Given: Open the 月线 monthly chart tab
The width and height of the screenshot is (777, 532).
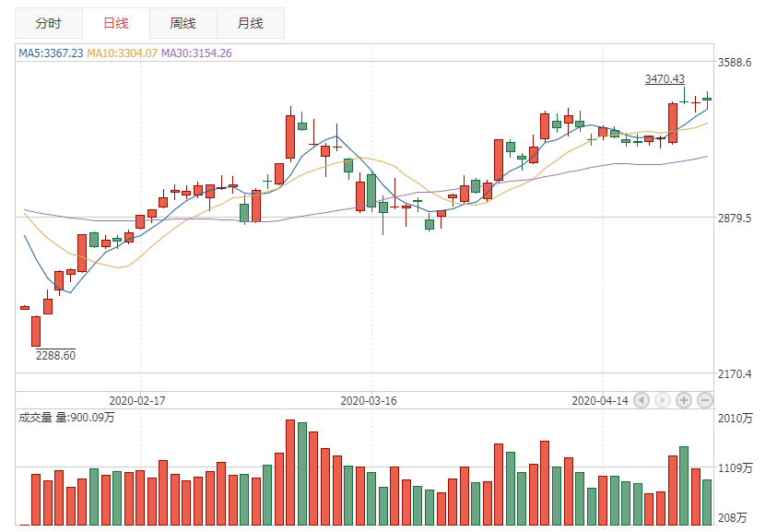Looking at the screenshot, I should pyautogui.click(x=251, y=23).
